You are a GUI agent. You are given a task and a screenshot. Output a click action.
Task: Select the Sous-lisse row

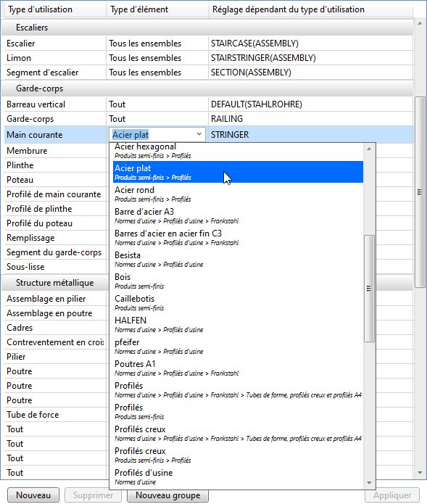55,266
